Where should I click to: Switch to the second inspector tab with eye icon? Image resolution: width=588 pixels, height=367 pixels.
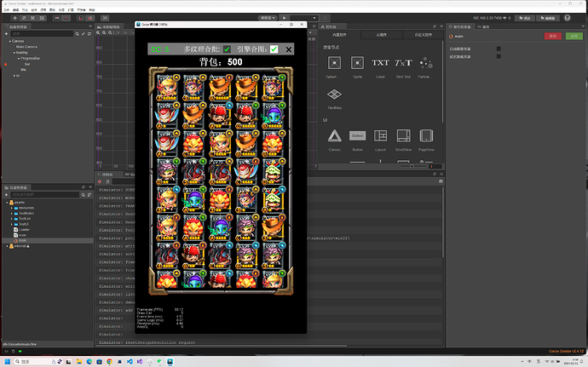pos(483,26)
